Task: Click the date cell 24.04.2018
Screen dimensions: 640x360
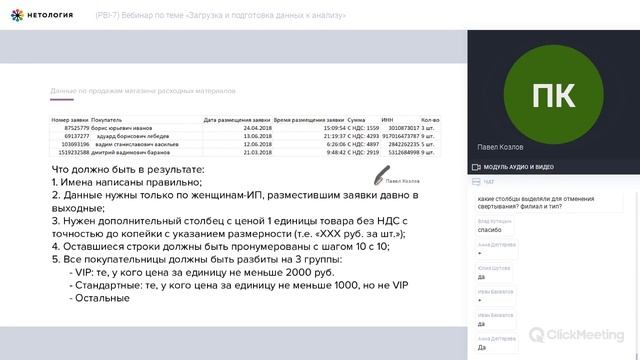Action: tap(258, 128)
